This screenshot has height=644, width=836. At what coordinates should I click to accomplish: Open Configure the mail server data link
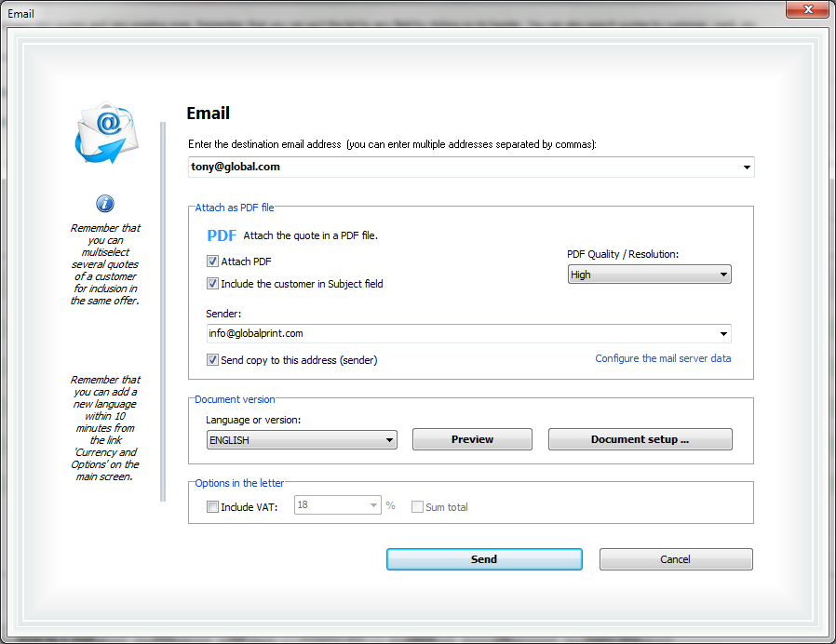click(663, 358)
